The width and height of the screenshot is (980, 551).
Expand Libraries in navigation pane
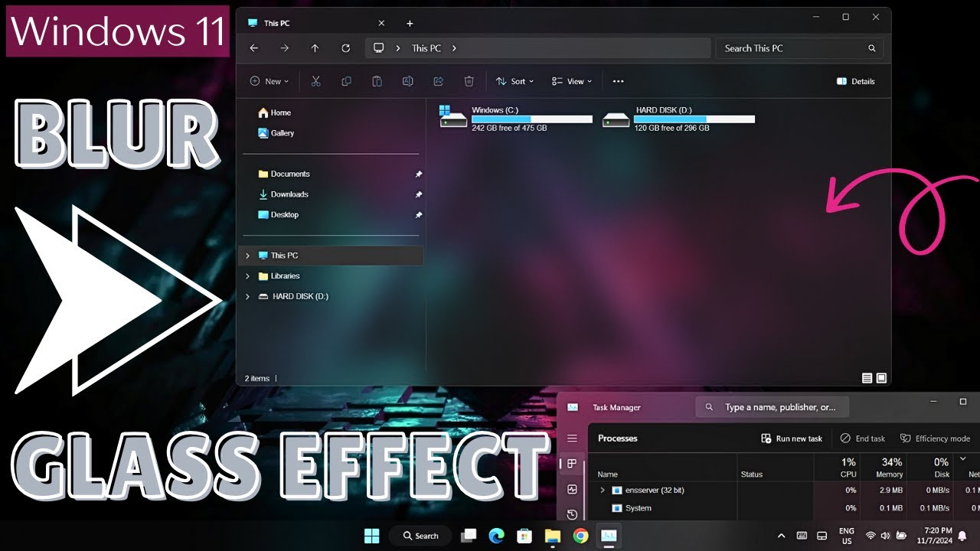point(247,276)
